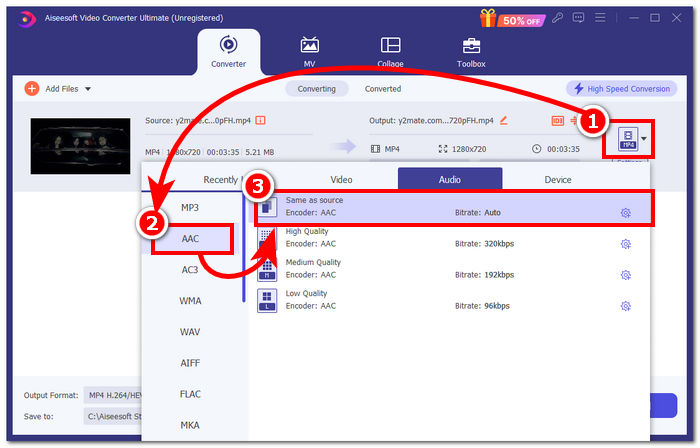700x448 pixels.
Task: Click the output duration clock icon
Action: coord(536,149)
